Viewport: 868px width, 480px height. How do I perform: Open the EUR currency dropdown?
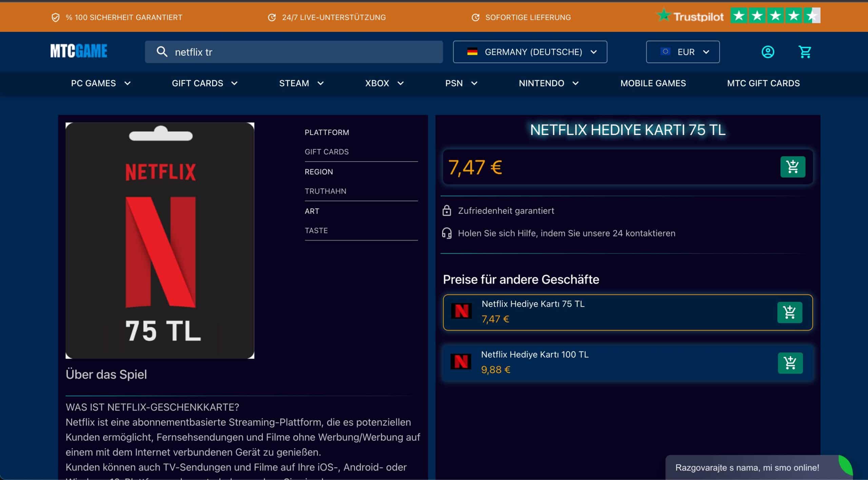(x=683, y=52)
